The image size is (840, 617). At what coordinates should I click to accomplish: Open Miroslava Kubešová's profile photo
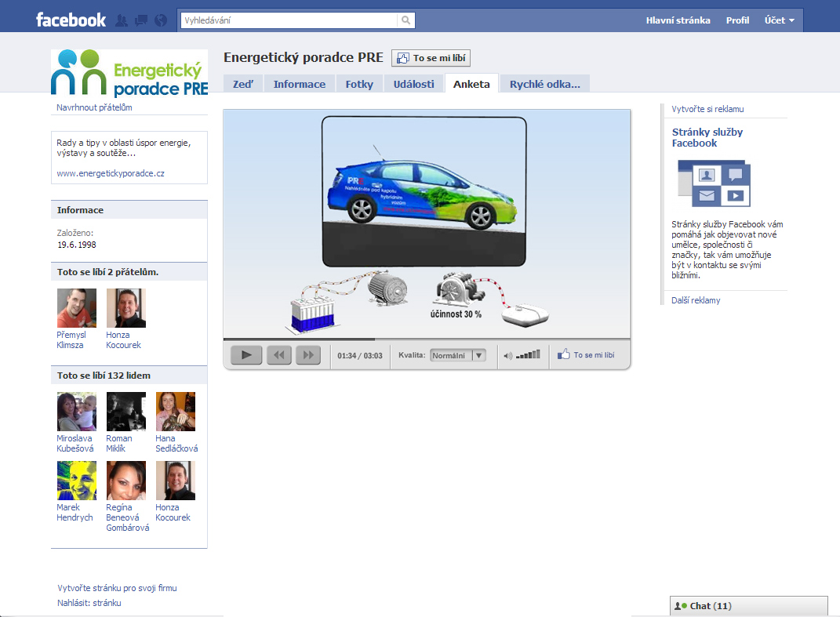[x=77, y=412]
